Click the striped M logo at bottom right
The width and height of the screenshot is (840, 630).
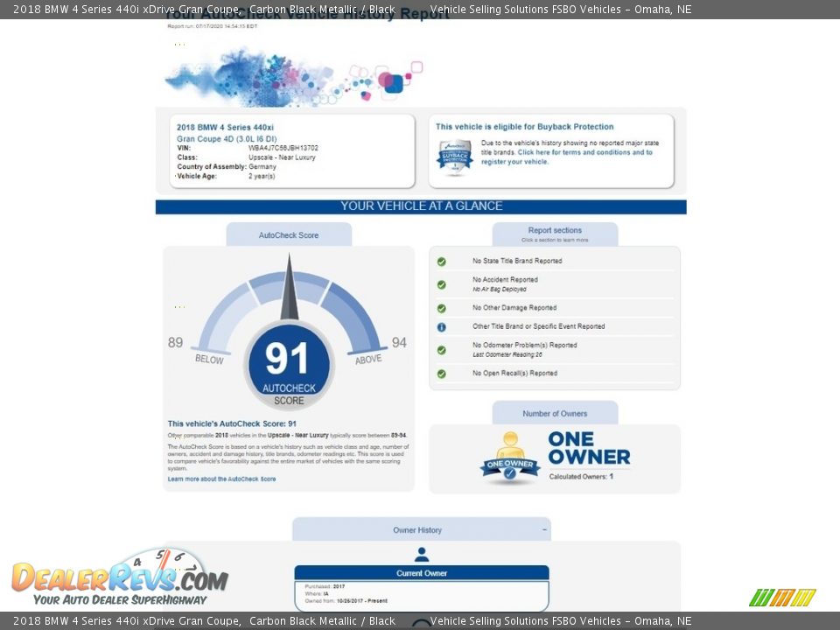pyautogui.click(x=782, y=598)
